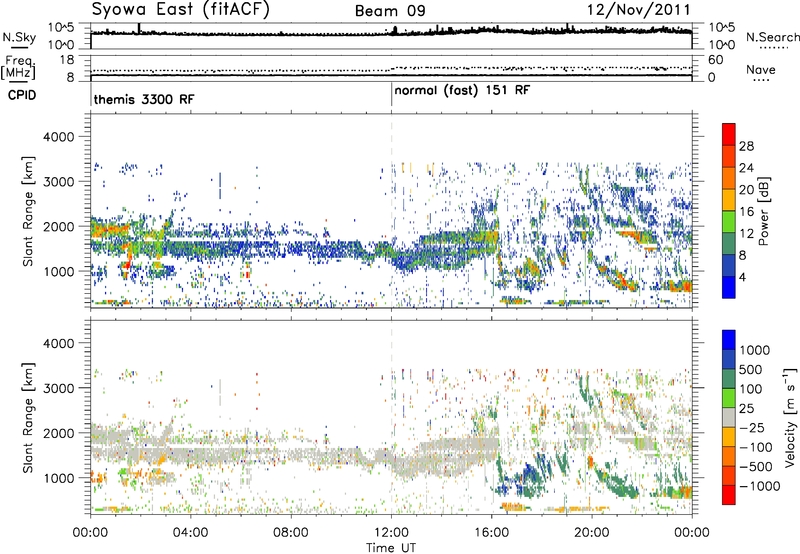Select the 'N.Sky' legend label

(x=19, y=37)
